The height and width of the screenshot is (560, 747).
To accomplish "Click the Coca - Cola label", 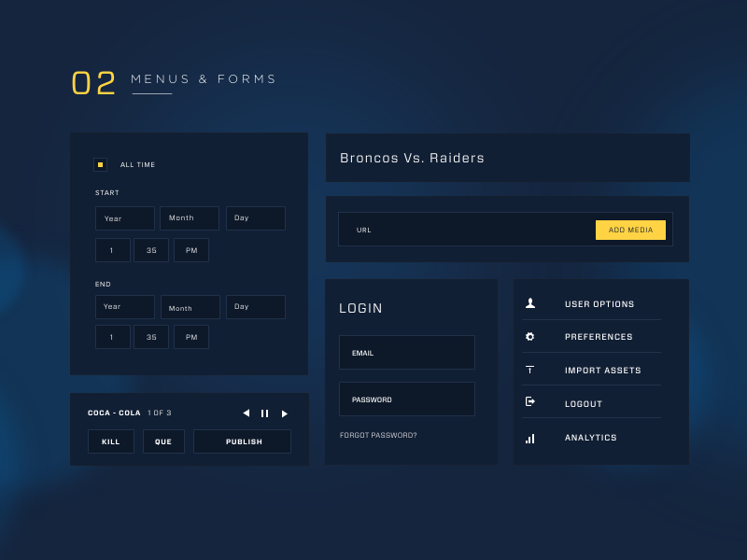I will click(x=114, y=413).
